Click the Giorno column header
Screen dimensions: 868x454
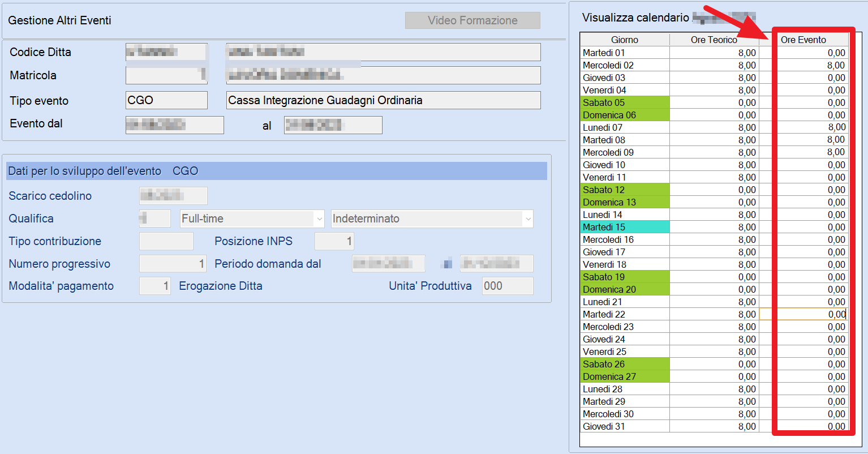(x=625, y=40)
